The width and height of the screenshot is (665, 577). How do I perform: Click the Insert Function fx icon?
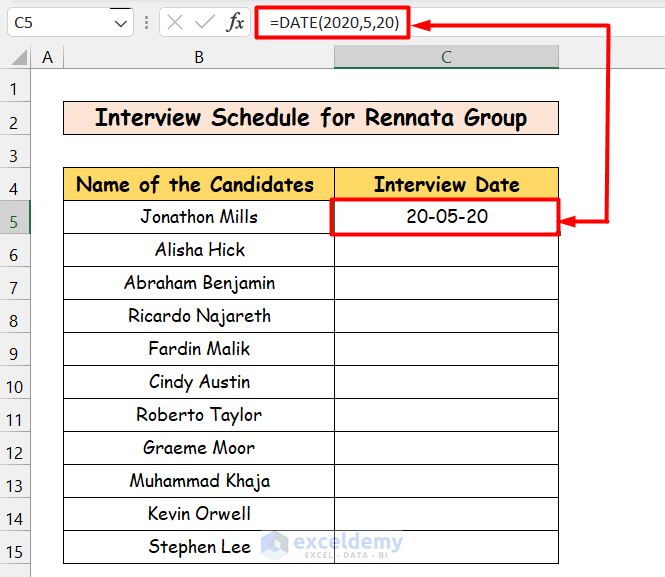pos(235,23)
